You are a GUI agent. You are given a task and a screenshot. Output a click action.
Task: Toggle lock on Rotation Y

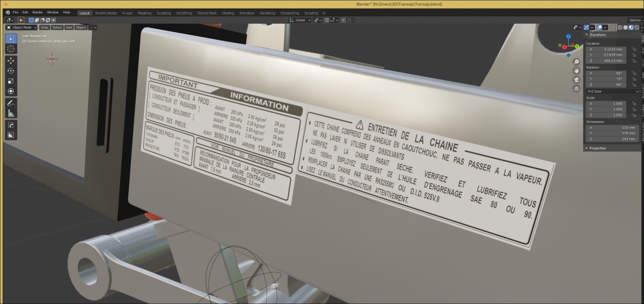[x=634, y=79]
